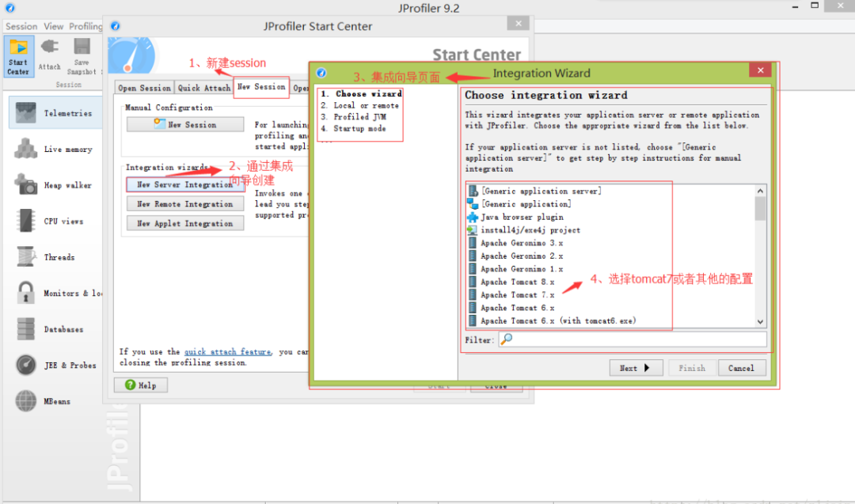This screenshot has width=855, height=504.
Task: Click the New Applet Integration button
Action: point(185,223)
